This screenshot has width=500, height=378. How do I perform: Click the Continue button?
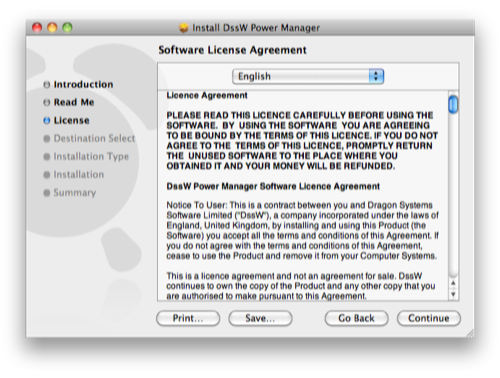point(429,318)
